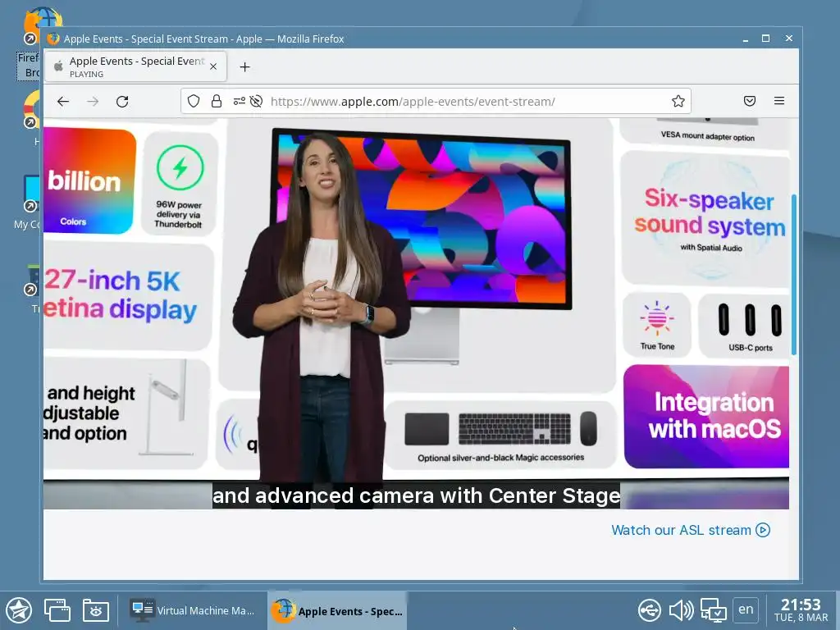The image size is (840, 630).
Task: Open the network connection tray icon
Action: point(713,610)
